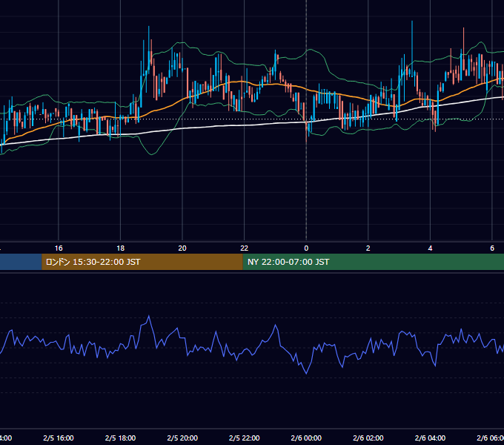Click the 6 hour label on price chart axis
The image size is (504, 445).
492,248
